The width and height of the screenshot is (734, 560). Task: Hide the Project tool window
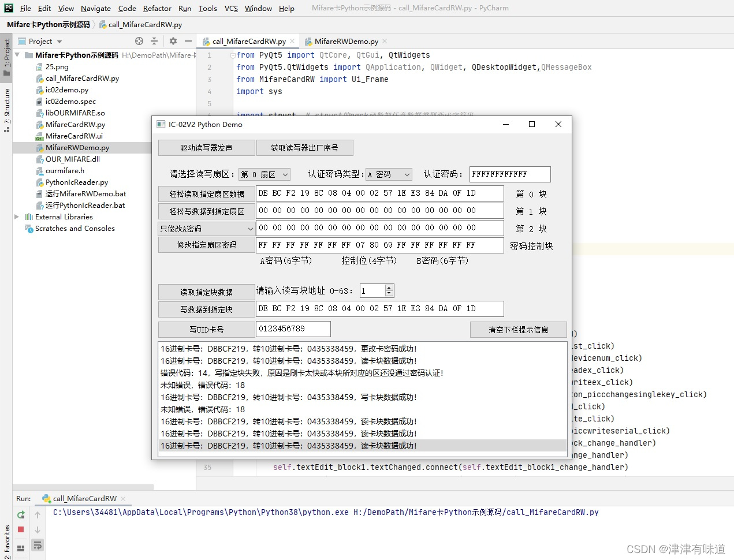coord(188,41)
